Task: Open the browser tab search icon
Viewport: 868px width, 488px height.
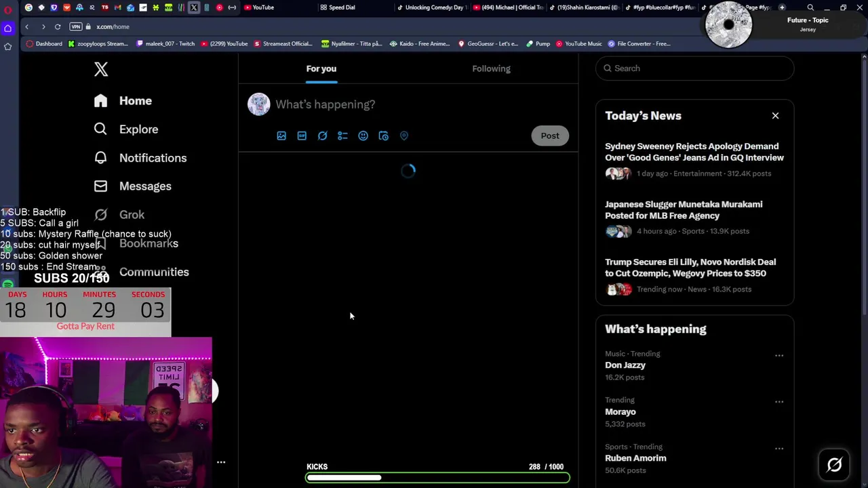Action: coord(810,7)
